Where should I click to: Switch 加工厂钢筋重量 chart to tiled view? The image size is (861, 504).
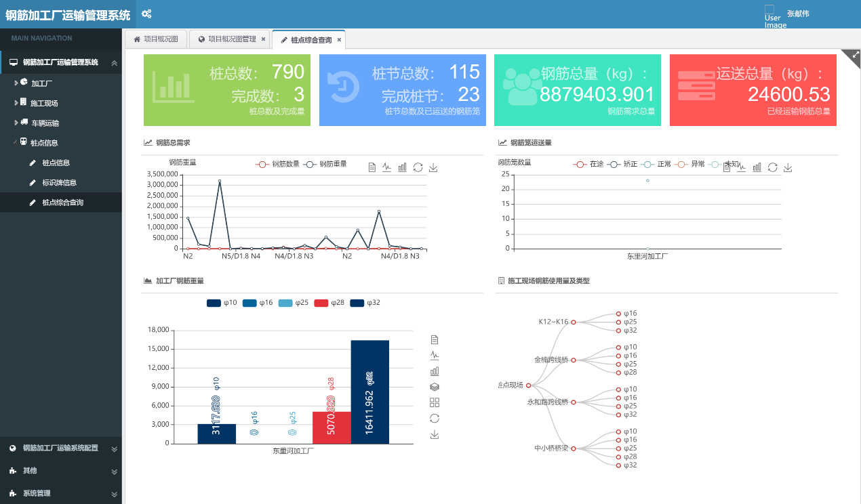click(435, 402)
